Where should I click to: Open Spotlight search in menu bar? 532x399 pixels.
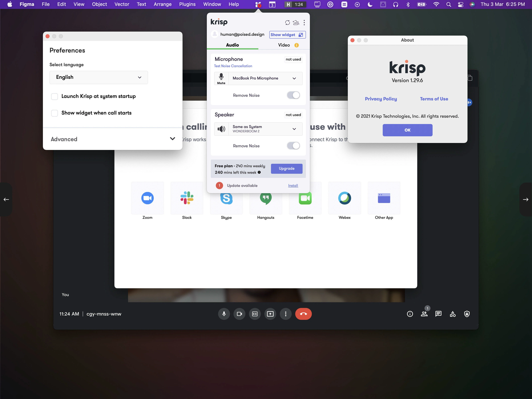[449, 4]
